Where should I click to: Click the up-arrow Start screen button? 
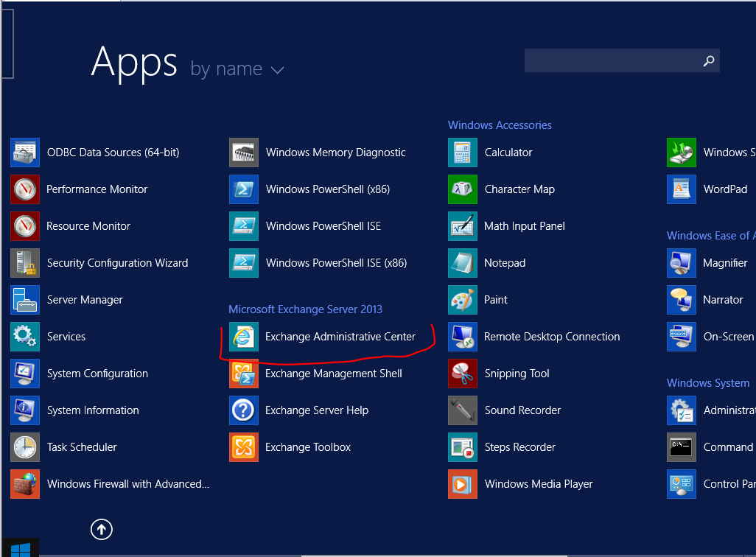[x=102, y=530]
